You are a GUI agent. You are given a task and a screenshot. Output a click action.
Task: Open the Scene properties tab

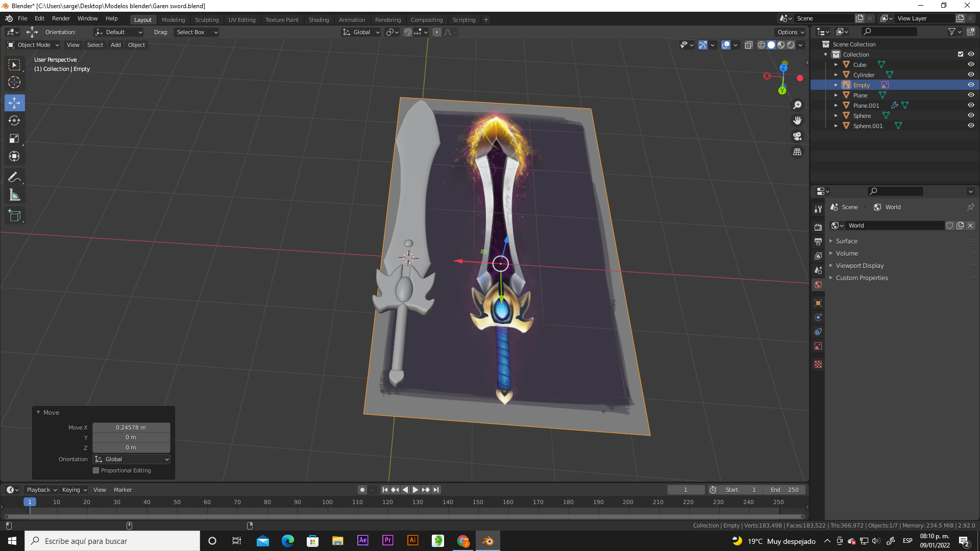pyautogui.click(x=818, y=270)
